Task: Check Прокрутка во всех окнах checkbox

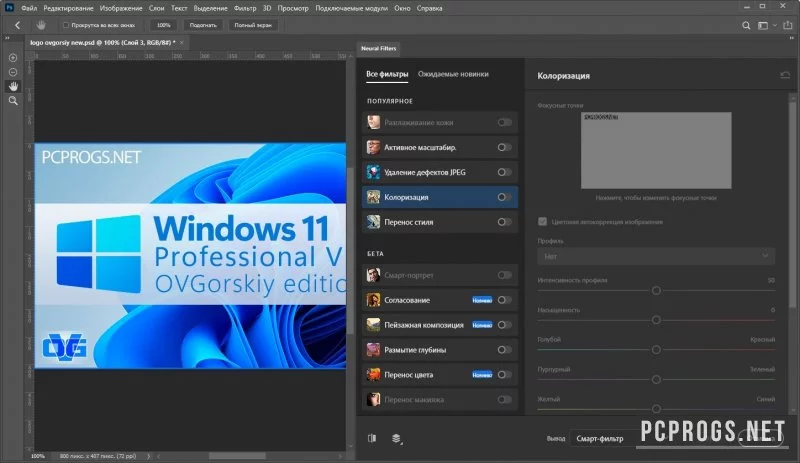Action: tap(65, 25)
